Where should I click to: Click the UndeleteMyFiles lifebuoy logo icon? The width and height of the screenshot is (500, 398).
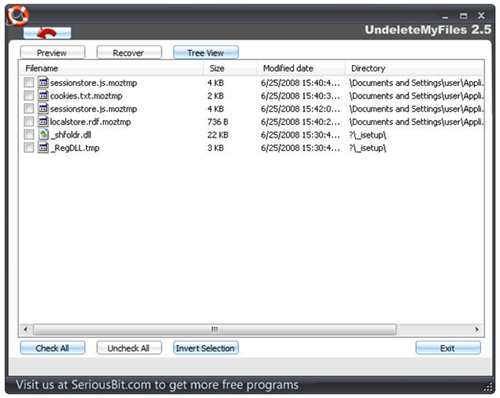[18, 15]
